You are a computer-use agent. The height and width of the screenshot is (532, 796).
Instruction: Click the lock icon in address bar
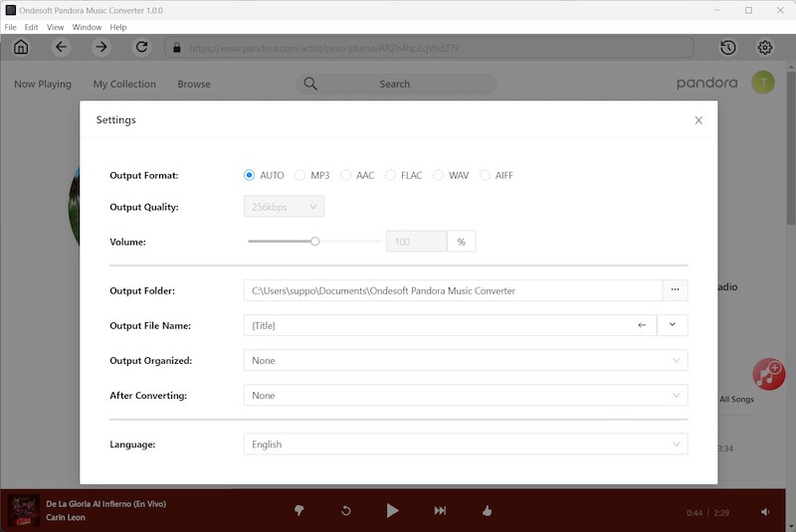coord(177,48)
